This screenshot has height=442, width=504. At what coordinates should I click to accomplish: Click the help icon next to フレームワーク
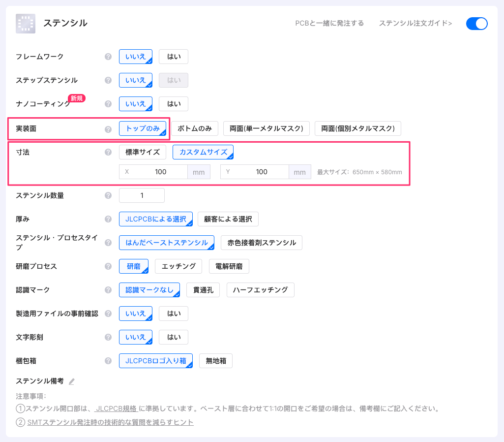click(x=108, y=57)
